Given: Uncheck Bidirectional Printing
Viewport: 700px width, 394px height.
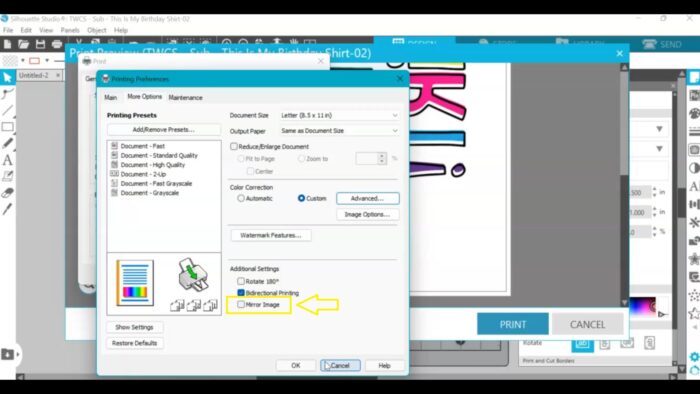Looking at the screenshot, I should point(241,293).
